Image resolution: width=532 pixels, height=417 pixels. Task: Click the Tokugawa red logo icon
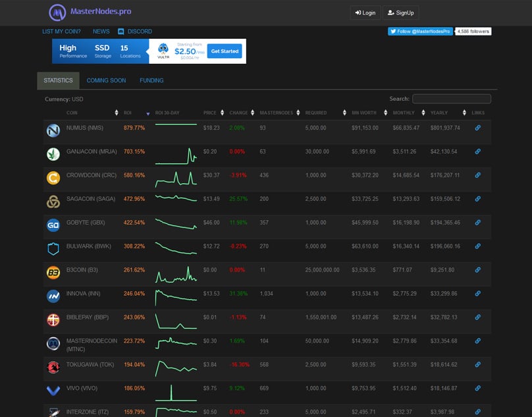coord(53,368)
